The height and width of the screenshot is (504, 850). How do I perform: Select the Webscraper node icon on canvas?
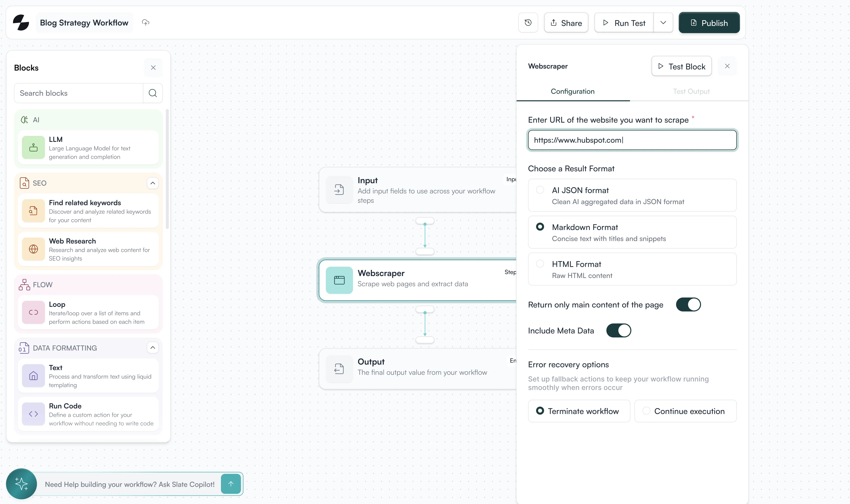339,280
